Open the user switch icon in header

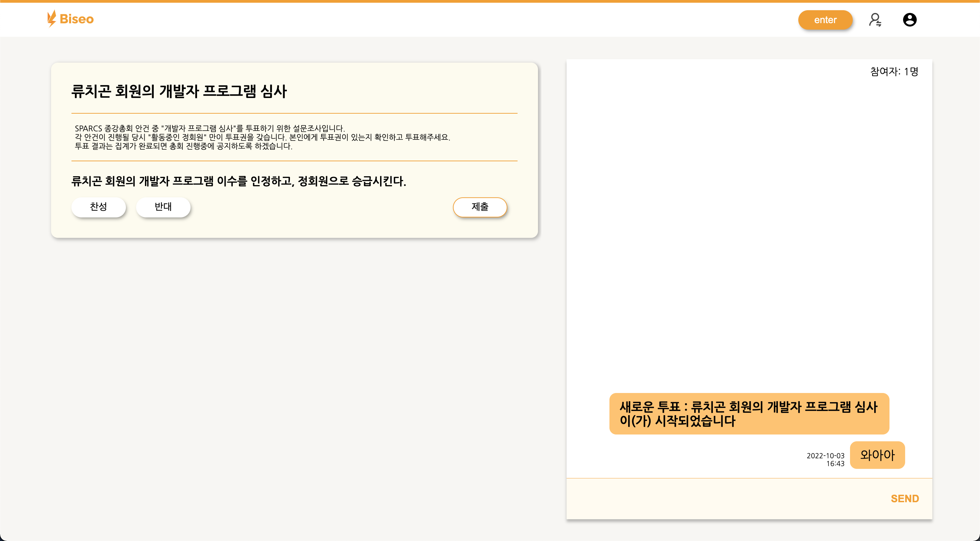pos(875,20)
